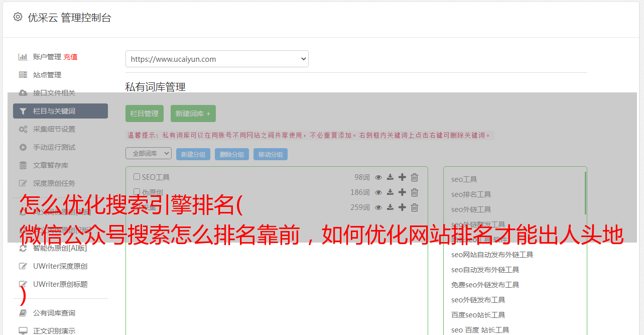Viewport: 644px width, 335px height.
Task: Click the edit icon beside UWriter深度原创
Action: (x=23, y=266)
